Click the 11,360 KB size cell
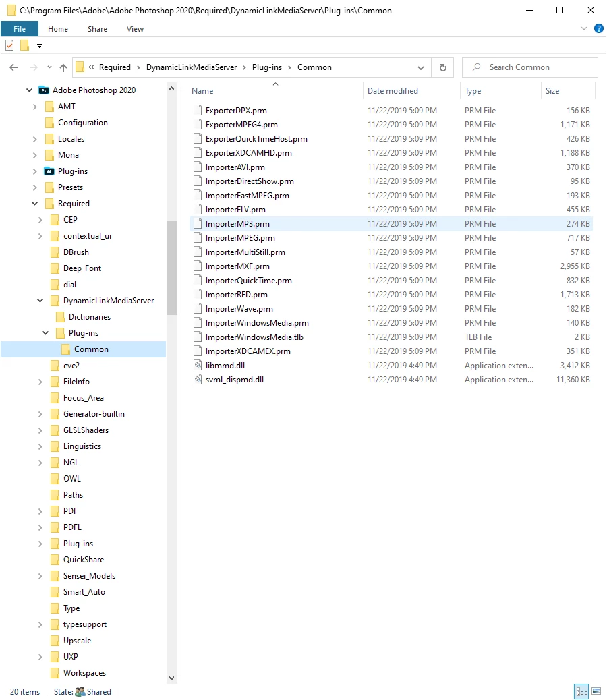The height and width of the screenshot is (700, 607). (573, 380)
